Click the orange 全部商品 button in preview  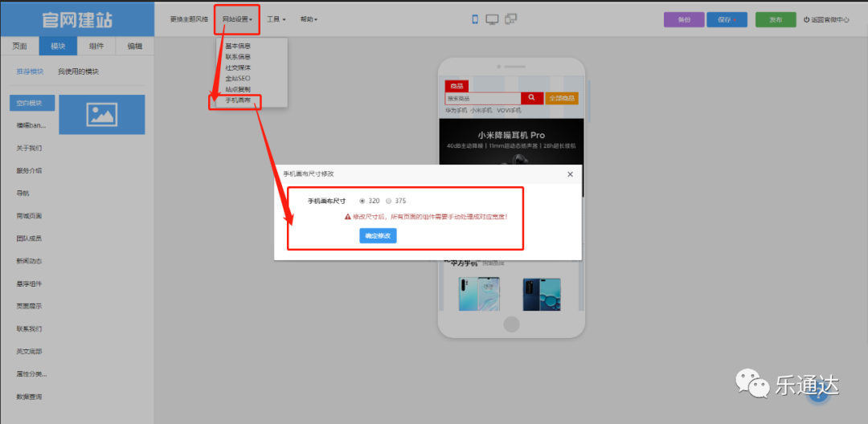[562, 99]
